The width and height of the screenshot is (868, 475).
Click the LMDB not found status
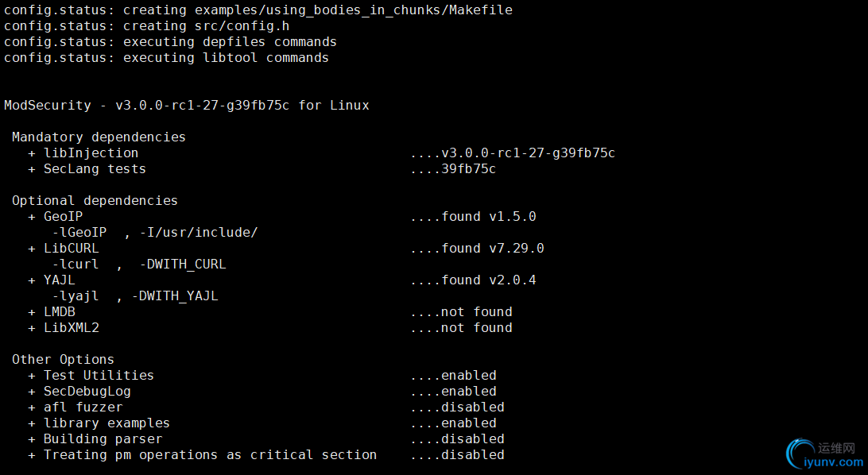pos(477,312)
